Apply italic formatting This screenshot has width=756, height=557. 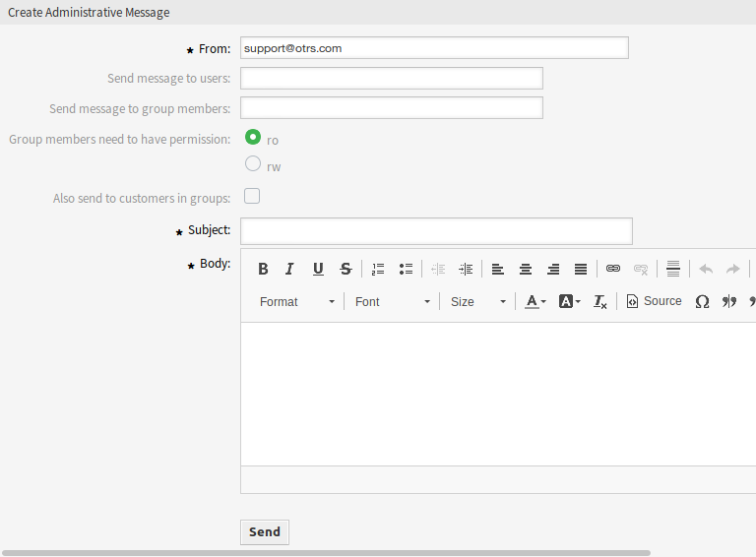pos(289,269)
